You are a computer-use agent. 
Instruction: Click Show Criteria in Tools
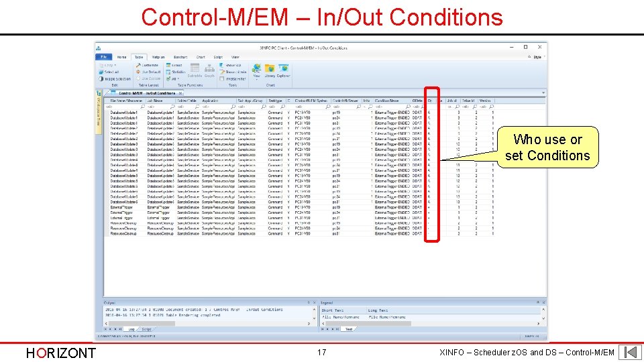pos(233,72)
